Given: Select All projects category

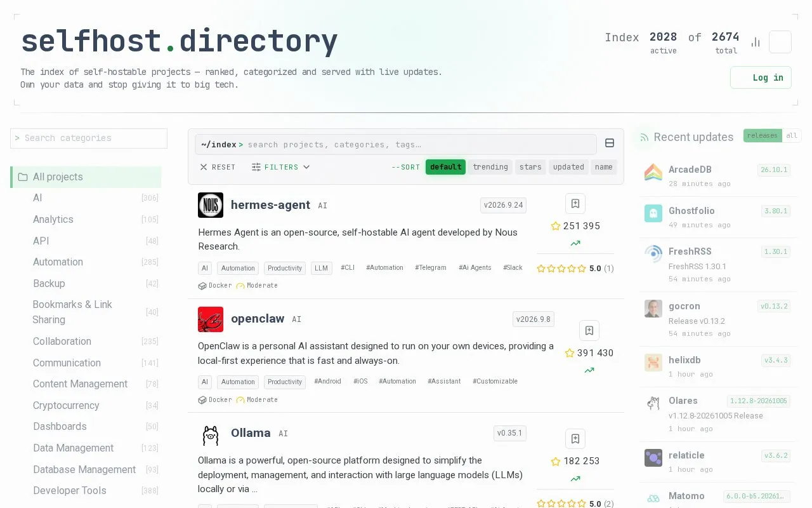Looking at the screenshot, I should (86, 177).
